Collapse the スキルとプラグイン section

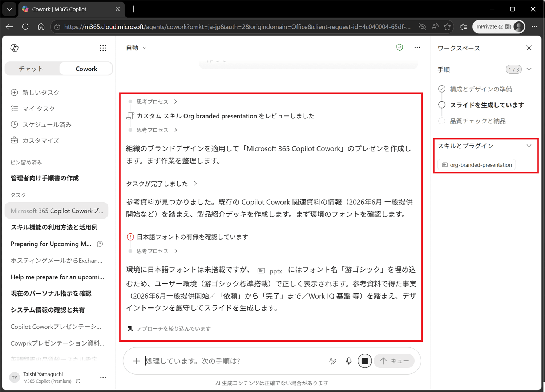529,146
